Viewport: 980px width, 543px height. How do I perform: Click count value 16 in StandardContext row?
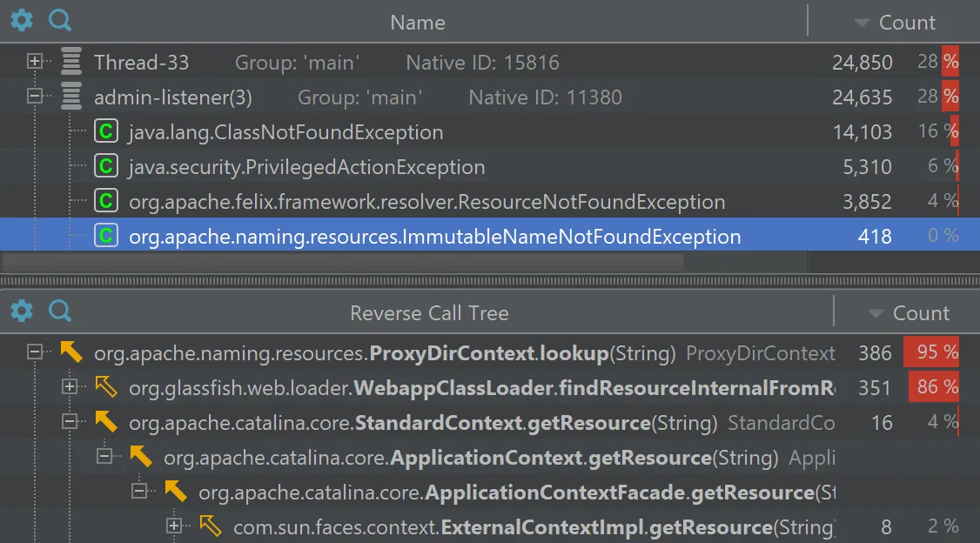click(882, 422)
